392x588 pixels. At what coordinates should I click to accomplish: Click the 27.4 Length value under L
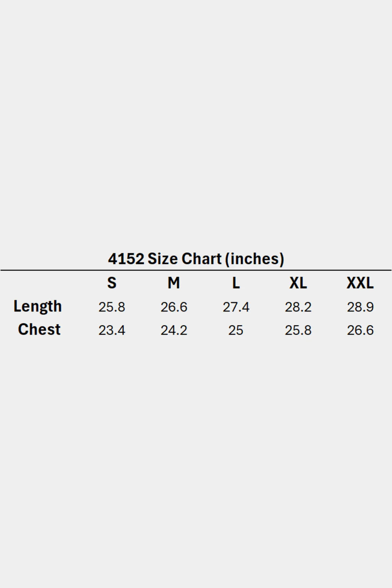(236, 307)
